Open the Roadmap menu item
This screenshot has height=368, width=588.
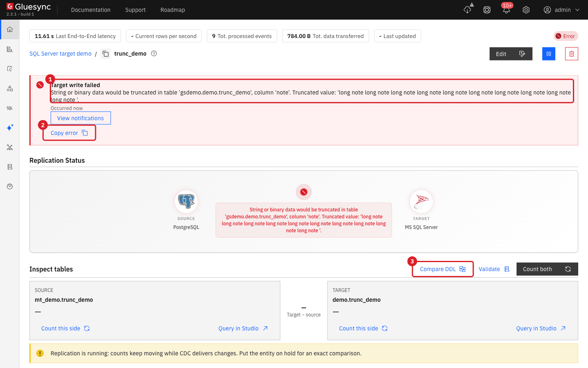pos(173,10)
